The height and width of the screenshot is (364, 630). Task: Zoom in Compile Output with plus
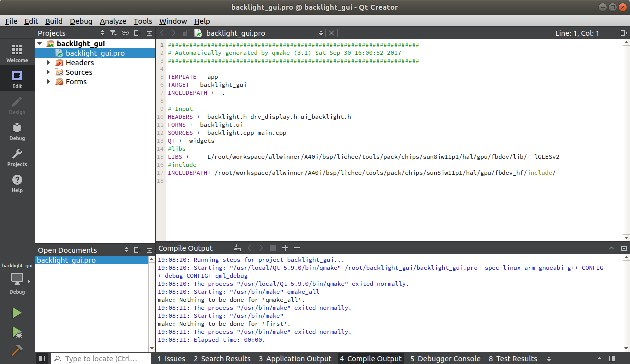point(285,248)
